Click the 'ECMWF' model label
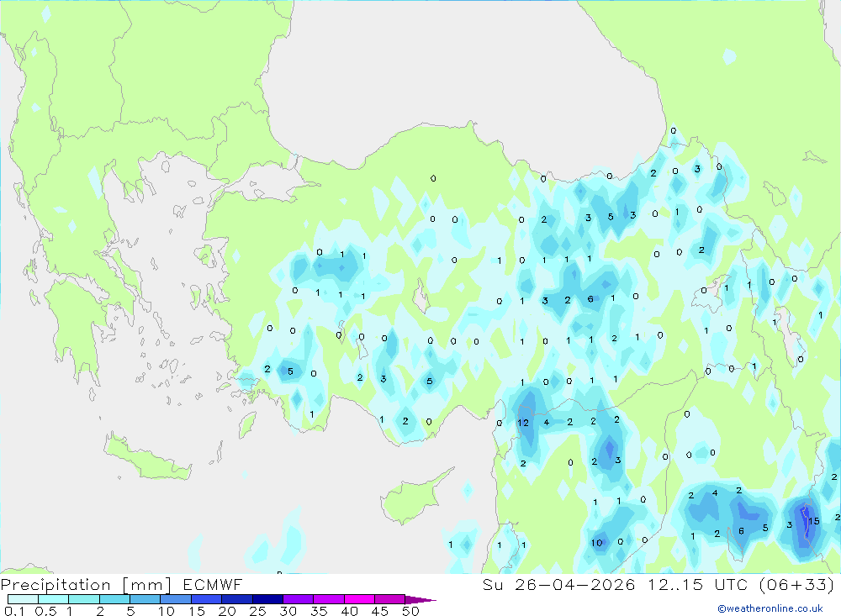The image size is (841, 616). pyautogui.click(x=213, y=584)
